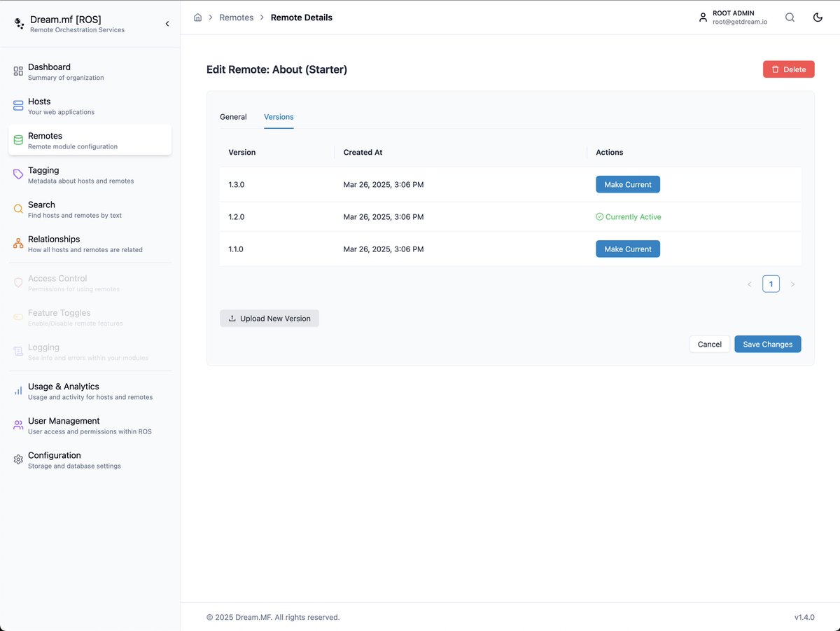Screen dimensions: 840x631
Task: Go to previous page of versions
Action: point(750,284)
